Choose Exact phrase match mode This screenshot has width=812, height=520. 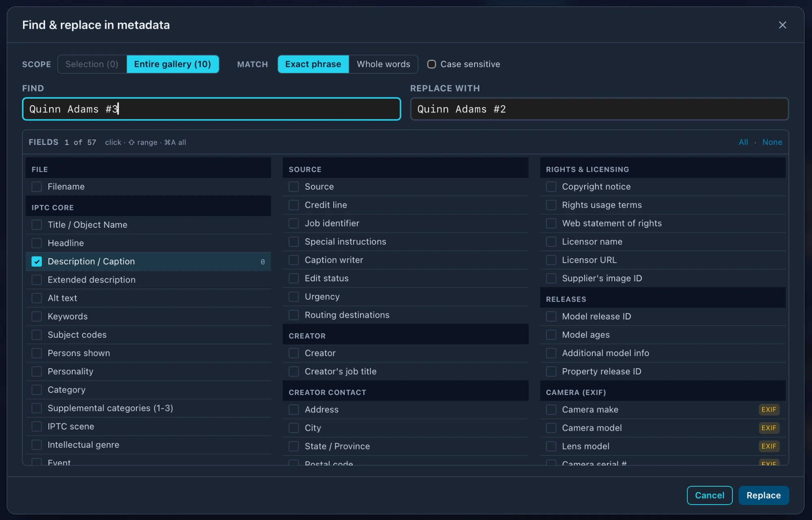click(x=313, y=64)
